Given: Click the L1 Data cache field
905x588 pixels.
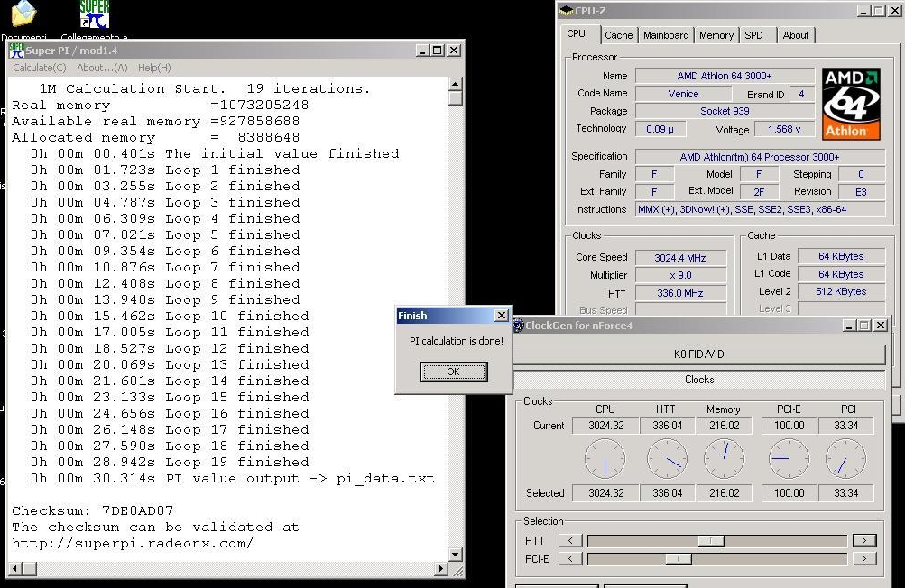Looking at the screenshot, I should tap(841, 256).
